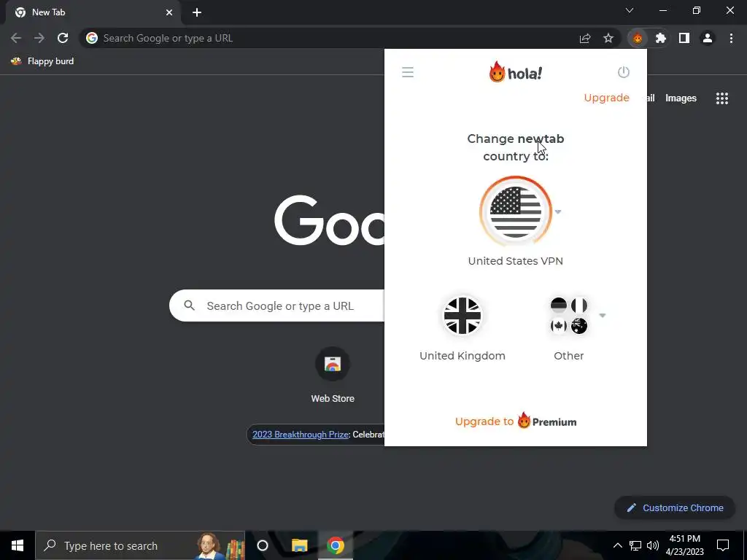Close the New Tab tab
This screenshot has height=560, width=747.
pyautogui.click(x=169, y=12)
